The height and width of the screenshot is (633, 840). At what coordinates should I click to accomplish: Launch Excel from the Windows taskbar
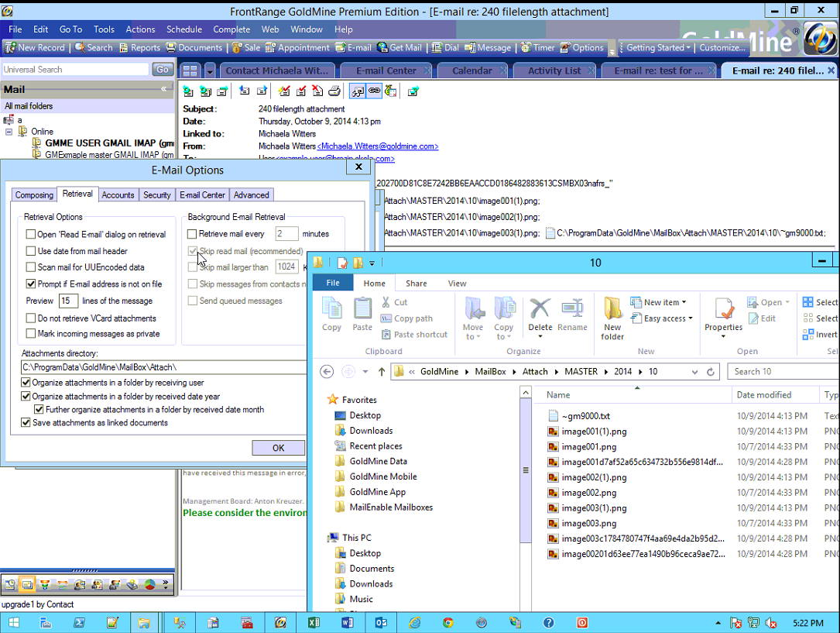point(314,622)
